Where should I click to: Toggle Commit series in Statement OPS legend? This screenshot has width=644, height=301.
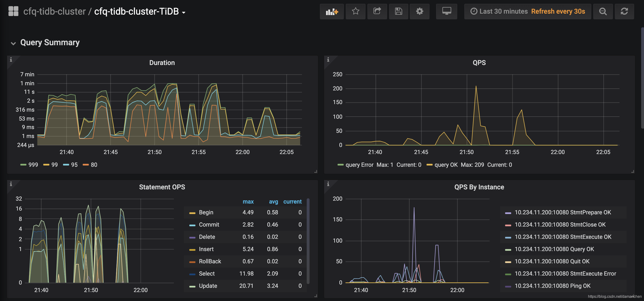209,225
